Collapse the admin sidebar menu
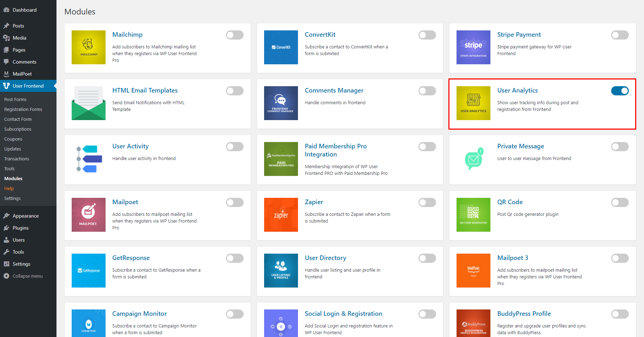 pyautogui.click(x=28, y=276)
